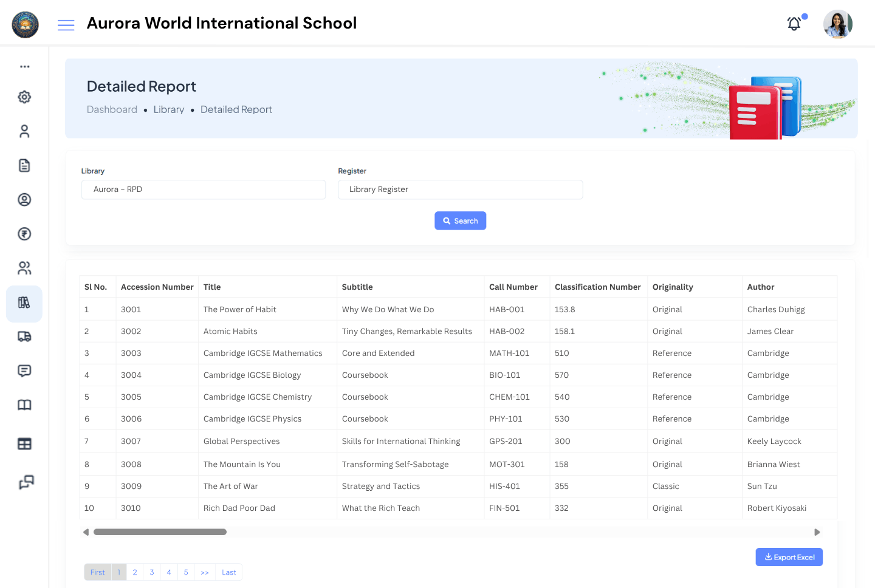Open the messages chat icon in the sidebar
Screen dimensions: 875x588
(x=24, y=371)
